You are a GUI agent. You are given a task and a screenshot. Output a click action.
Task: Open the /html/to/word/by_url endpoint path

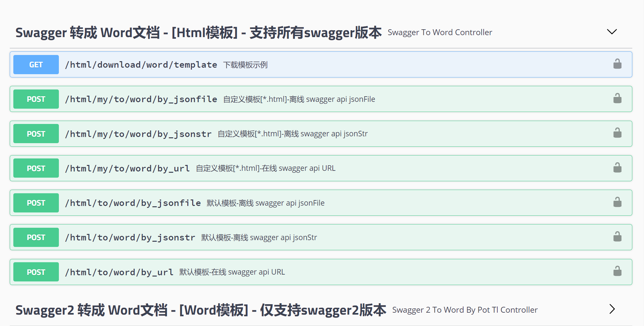coord(119,272)
